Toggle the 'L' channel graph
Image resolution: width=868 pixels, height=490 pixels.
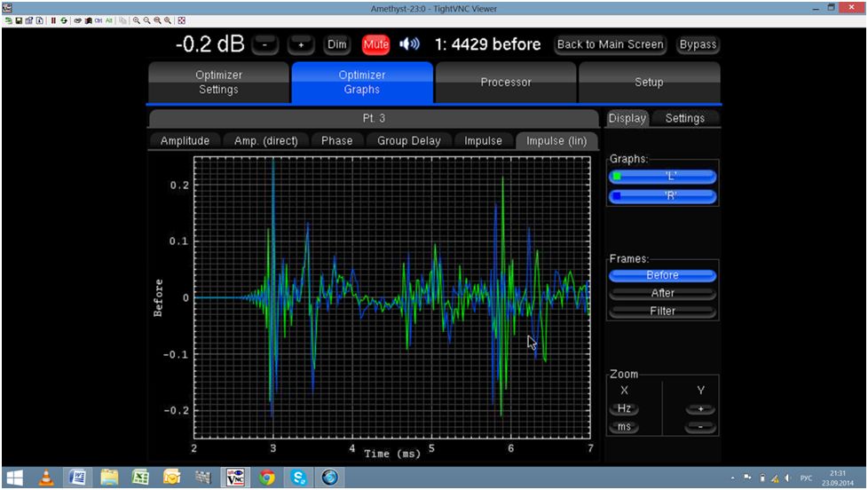(x=662, y=176)
